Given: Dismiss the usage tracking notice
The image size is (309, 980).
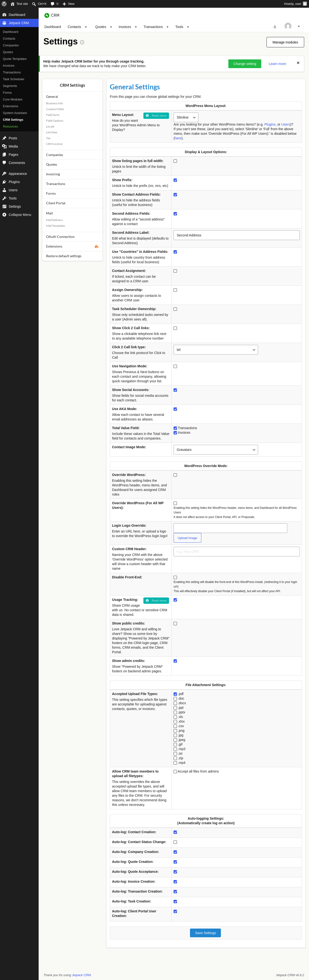Looking at the screenshot, I should point(298,63).
